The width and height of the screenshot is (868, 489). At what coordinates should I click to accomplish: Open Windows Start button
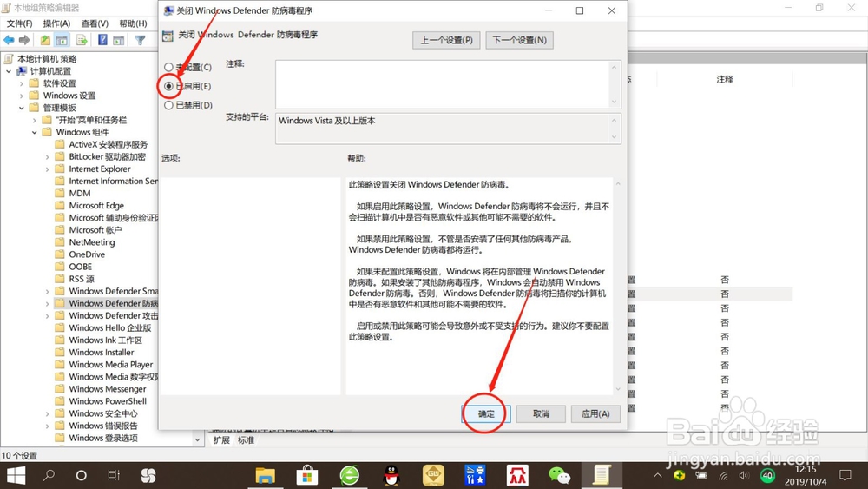click(16, 475)
